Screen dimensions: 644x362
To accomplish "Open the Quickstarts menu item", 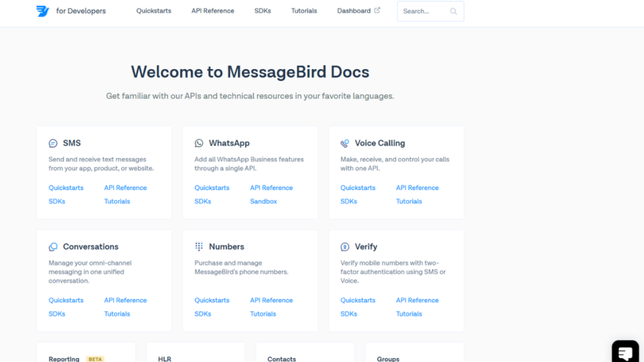I will coord(153,11).
